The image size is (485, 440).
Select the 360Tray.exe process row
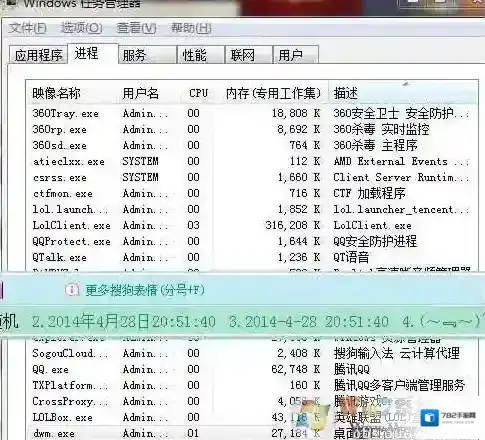(x=252, y=113)
